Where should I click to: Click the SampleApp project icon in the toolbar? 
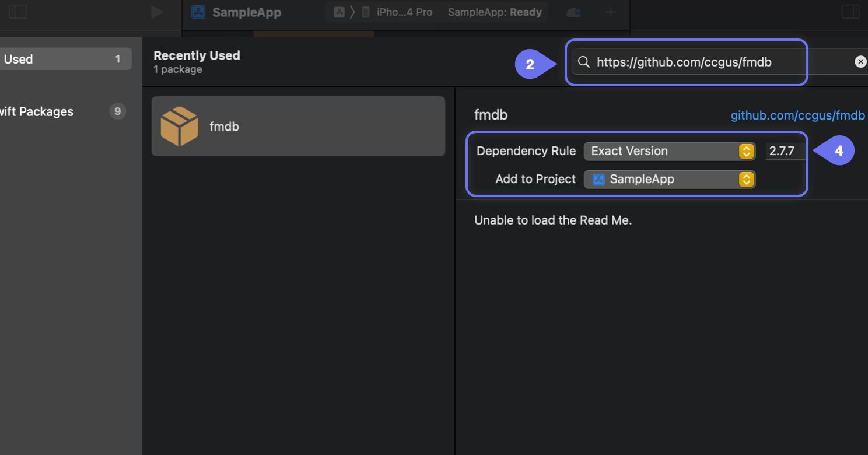[198, 12]
